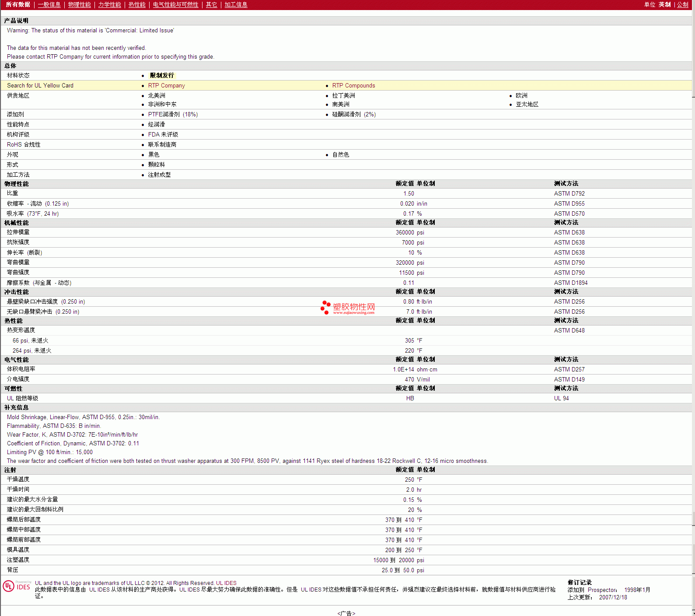The width and height of the screenshot is (695, 616).
Task: Click the PTFE润滑剂 (18%) additive
Action: click(x=173, y=115)
